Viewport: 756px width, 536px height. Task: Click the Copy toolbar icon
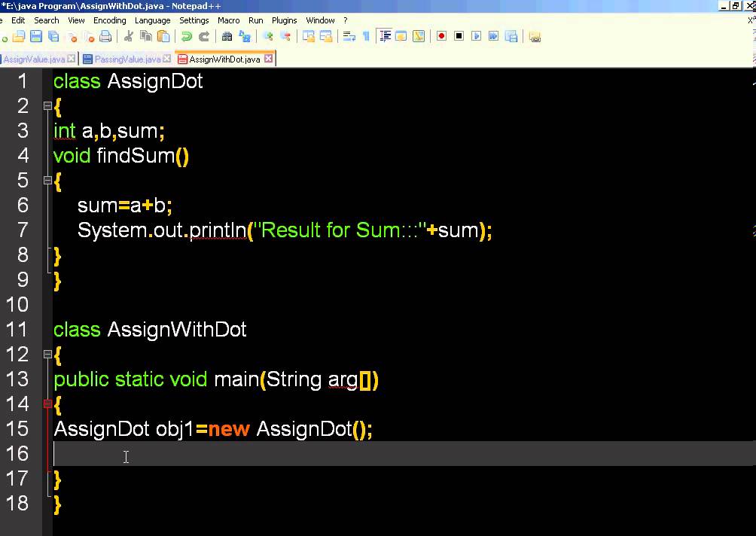tap(145, 36)
